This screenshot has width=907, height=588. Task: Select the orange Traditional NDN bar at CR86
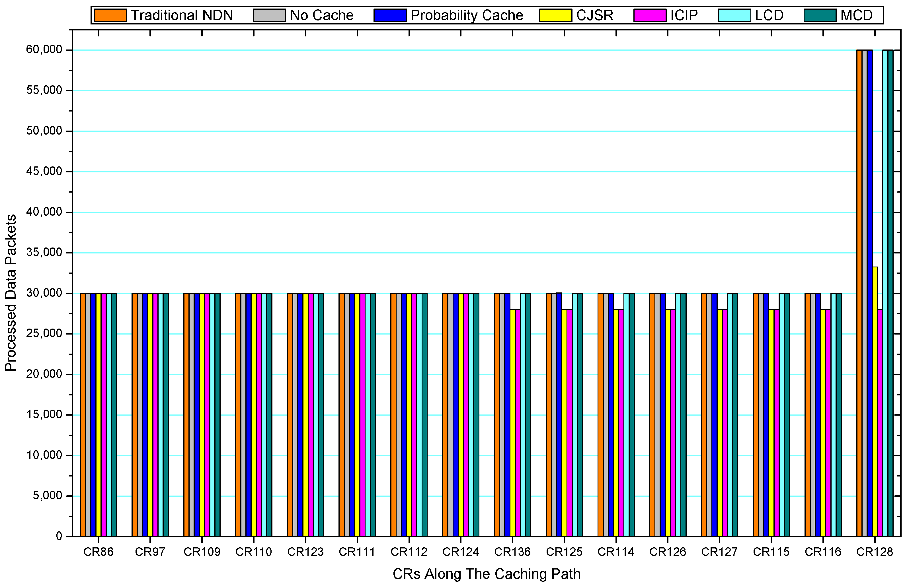click(x=83, y=414)
